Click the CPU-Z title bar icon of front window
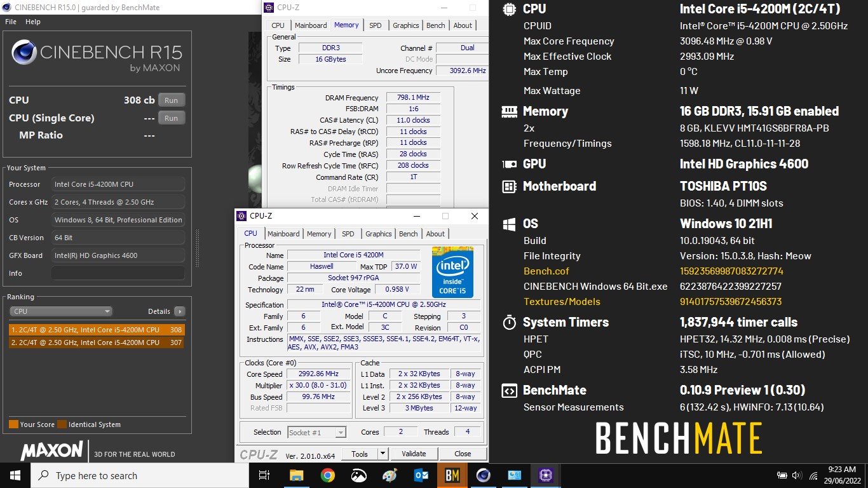 (x=241, y=216)
